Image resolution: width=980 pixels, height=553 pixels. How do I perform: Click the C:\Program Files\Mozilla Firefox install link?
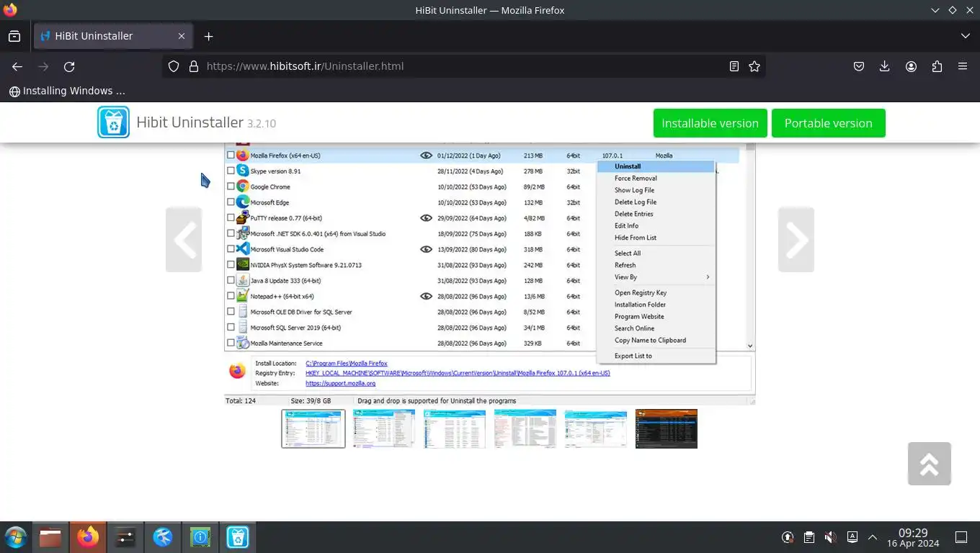[347, 364]
